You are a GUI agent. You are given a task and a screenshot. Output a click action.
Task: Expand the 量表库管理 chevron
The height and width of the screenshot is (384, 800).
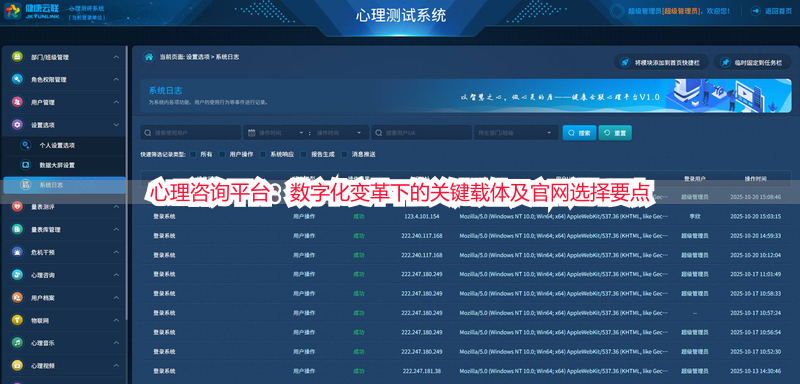point(116,229)
